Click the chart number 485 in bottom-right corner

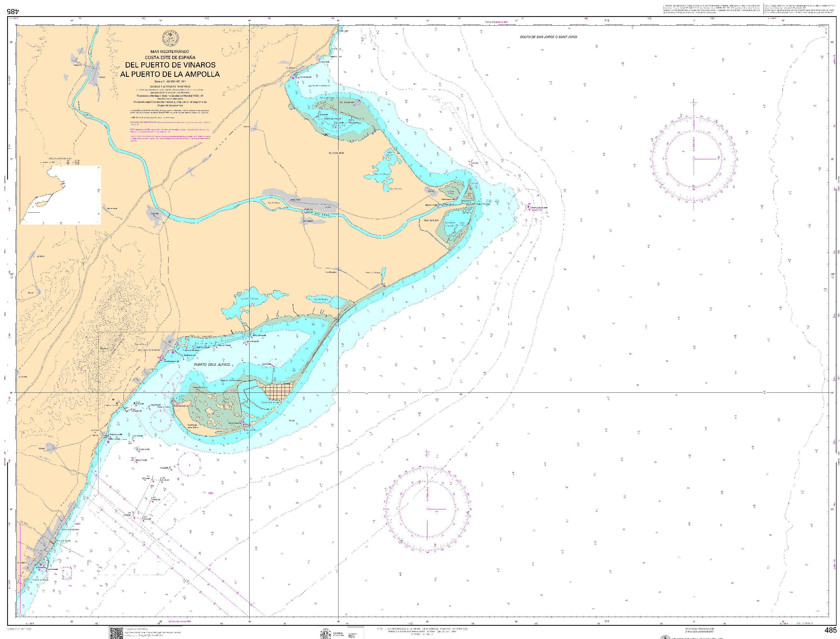(x=830, y=630)
